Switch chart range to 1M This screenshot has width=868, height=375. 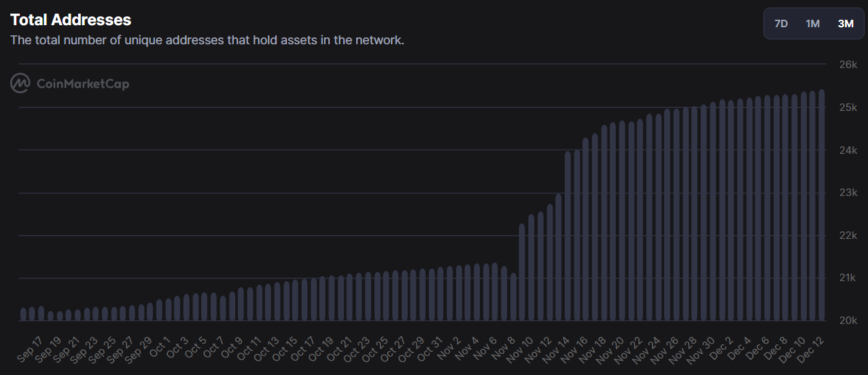(x=812, y=24)
